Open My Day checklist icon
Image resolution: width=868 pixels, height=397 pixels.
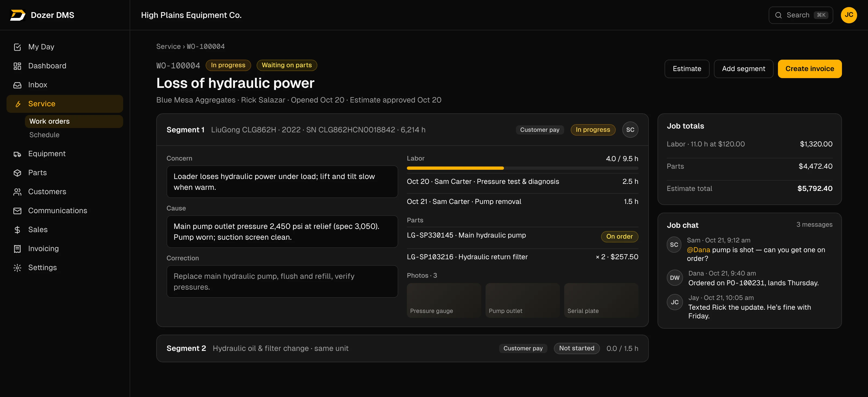coord(17,47)
